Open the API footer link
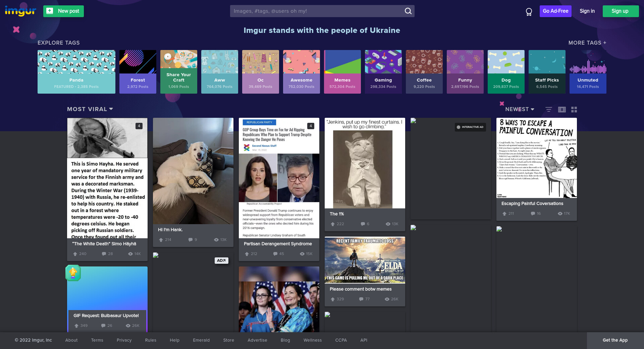This screenshot has width=644, height=349. click(x=364, y=340)
